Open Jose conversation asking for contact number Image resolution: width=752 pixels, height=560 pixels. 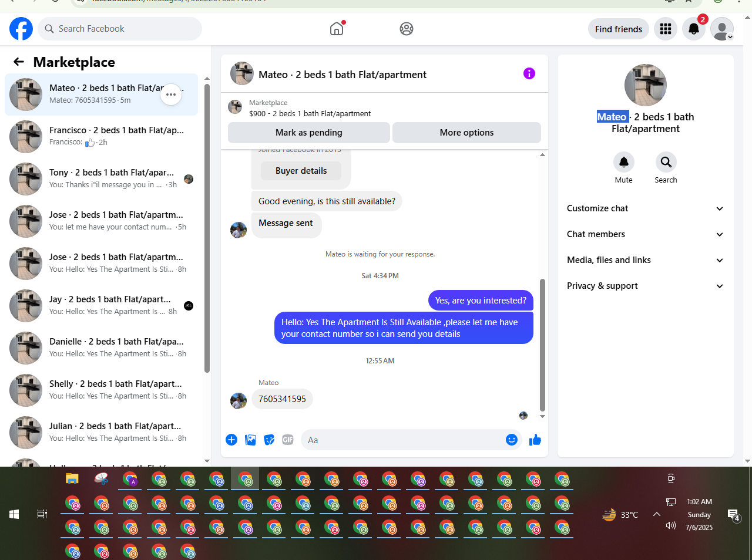tap(101, 221)
